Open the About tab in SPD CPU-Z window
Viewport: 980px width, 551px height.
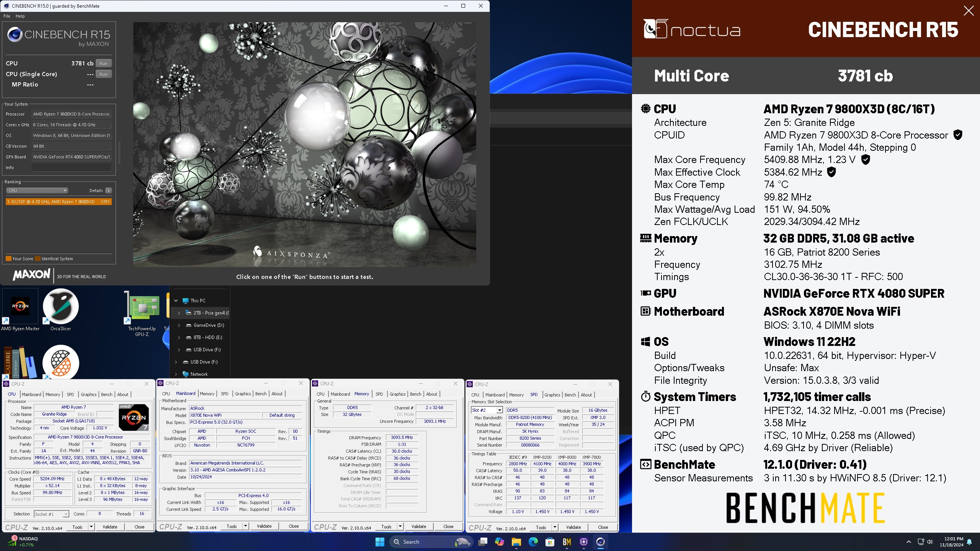coord(586,395)
